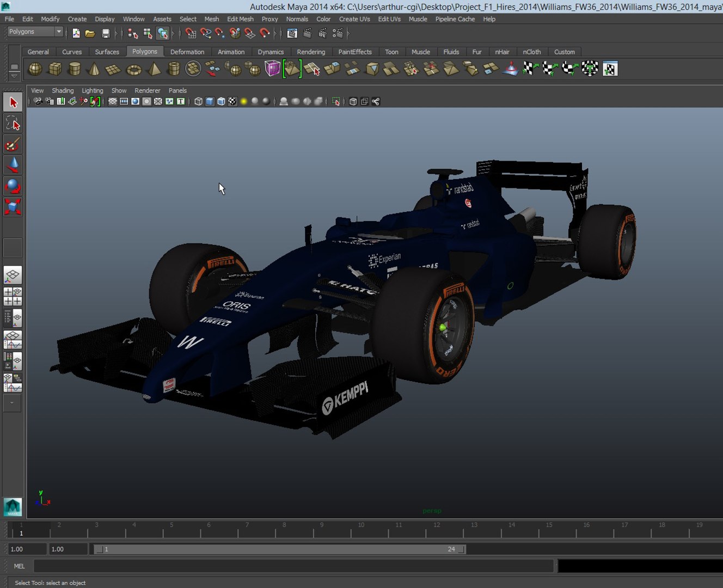Toggle snap to curves magnet
This screenshot has height=588, width=723.
point(206,33)
